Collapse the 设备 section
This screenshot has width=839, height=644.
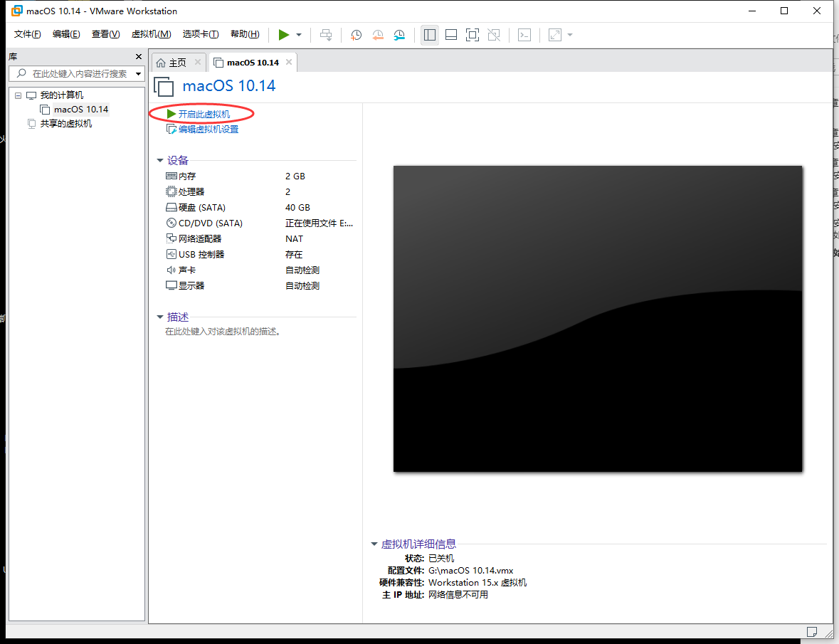pyautogui.click(x=160, y=160)
